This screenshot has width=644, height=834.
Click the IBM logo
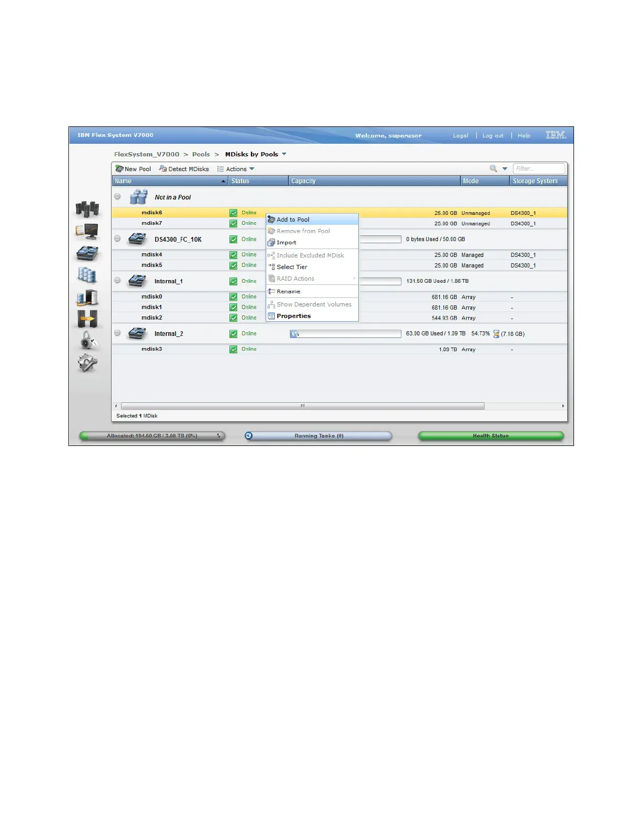(556, 135)
